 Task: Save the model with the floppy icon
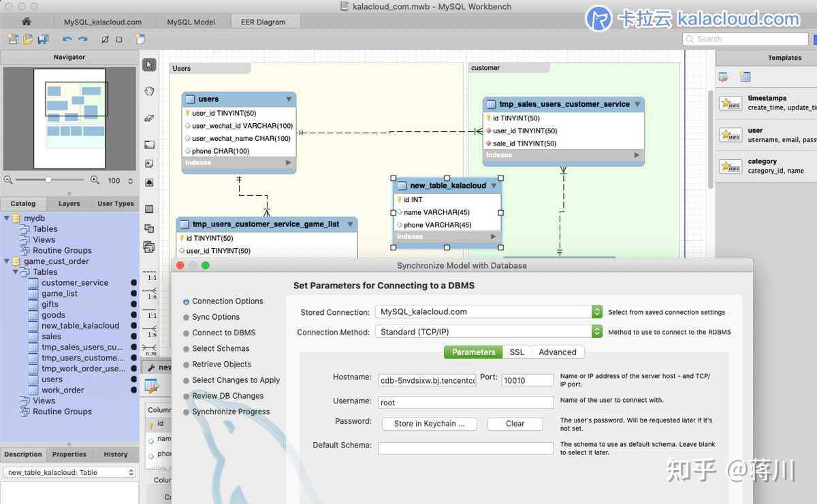coord(43,39)
